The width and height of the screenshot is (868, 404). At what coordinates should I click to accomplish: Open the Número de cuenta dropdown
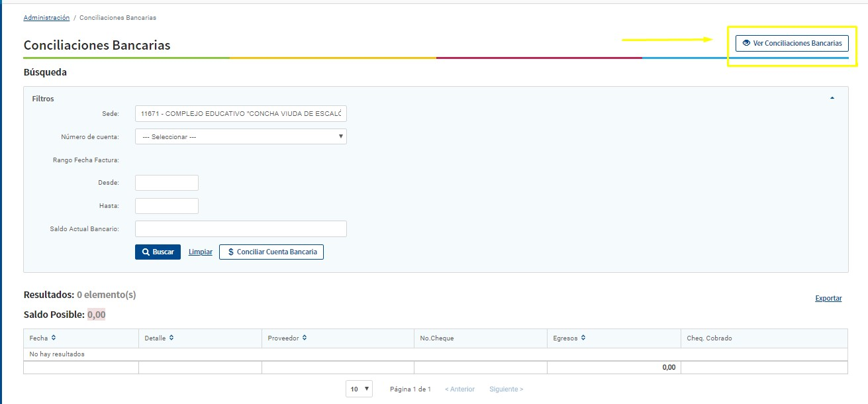pos(240,136)
